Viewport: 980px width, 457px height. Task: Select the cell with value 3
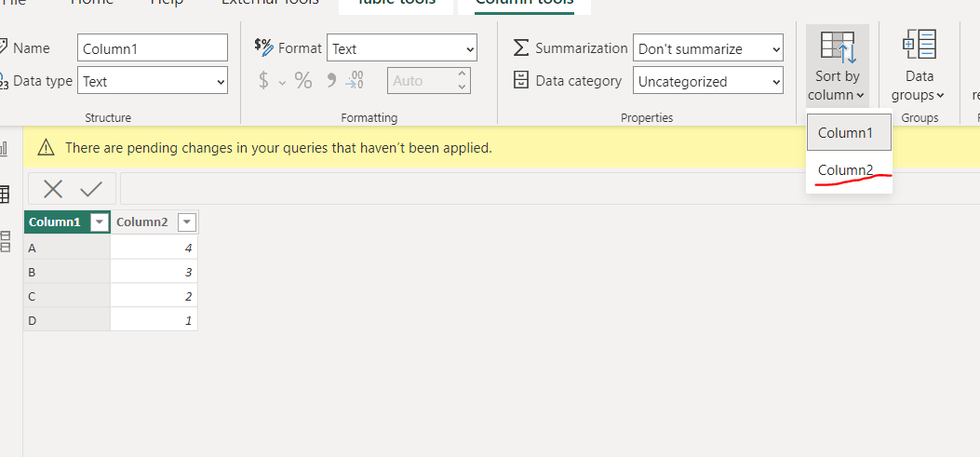[154, 273]
